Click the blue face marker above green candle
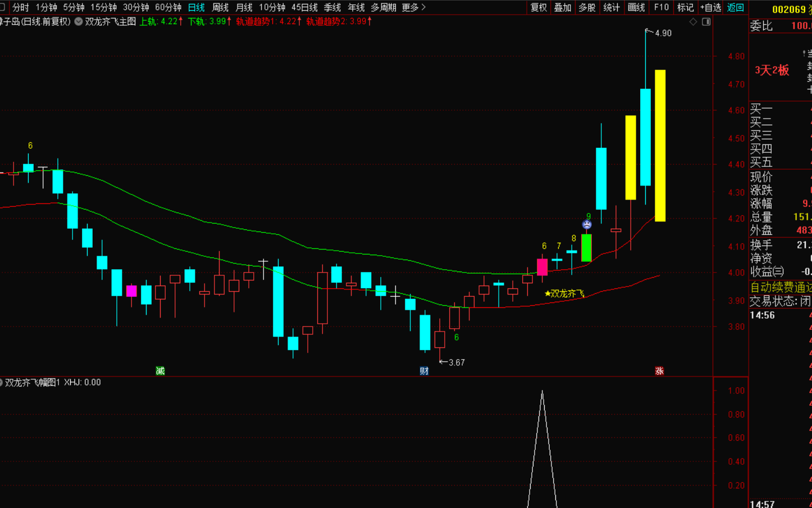The width and height of the screenshot is (812, 508). pyautogui.click(x=587, y=225)
